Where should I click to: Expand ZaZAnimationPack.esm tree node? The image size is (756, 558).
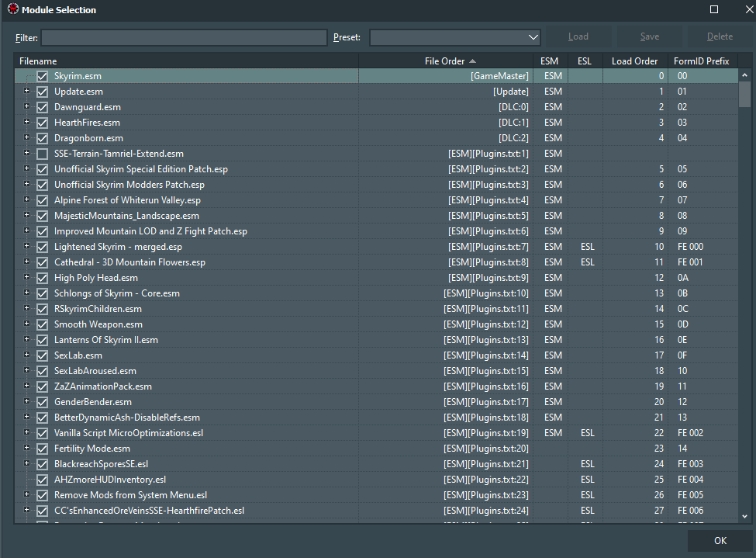[x=26, y=386]
